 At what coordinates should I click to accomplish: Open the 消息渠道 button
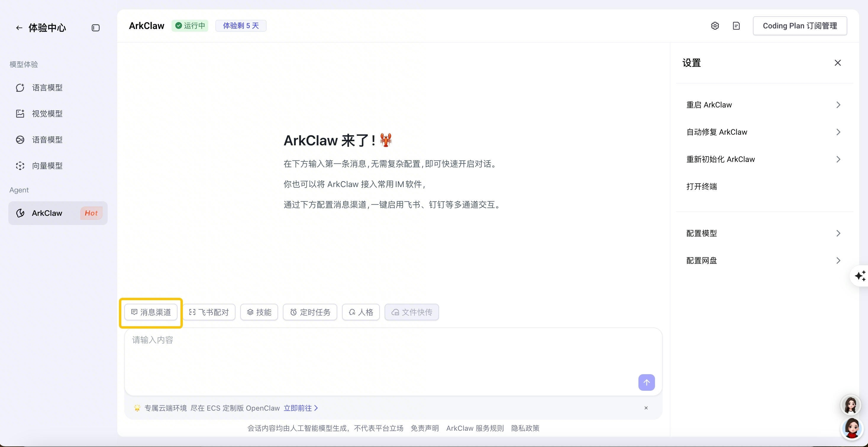[151, 312]
